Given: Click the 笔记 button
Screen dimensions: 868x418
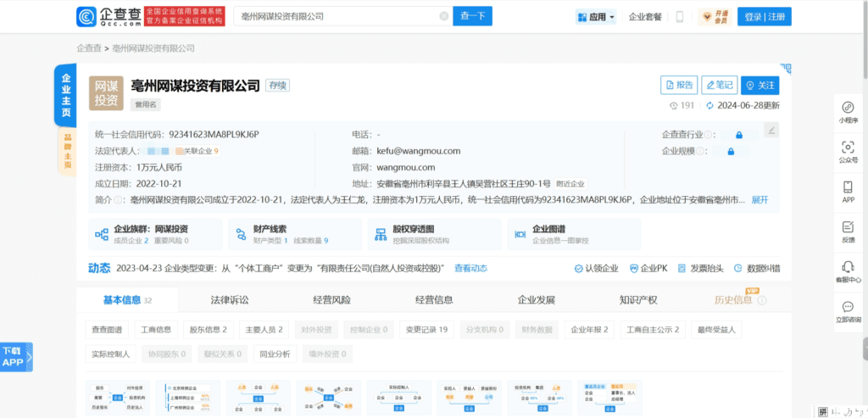Looking at the screenshot, I should (719, 85).
